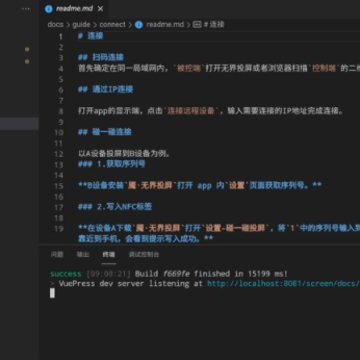
Task: Click the inline code '连接远程设备' on line 8
Action: click(191, 111)
